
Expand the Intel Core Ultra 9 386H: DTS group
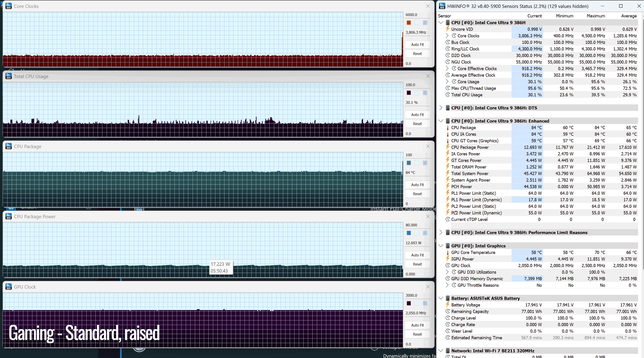pyautogui.click(x=441, y=108)
